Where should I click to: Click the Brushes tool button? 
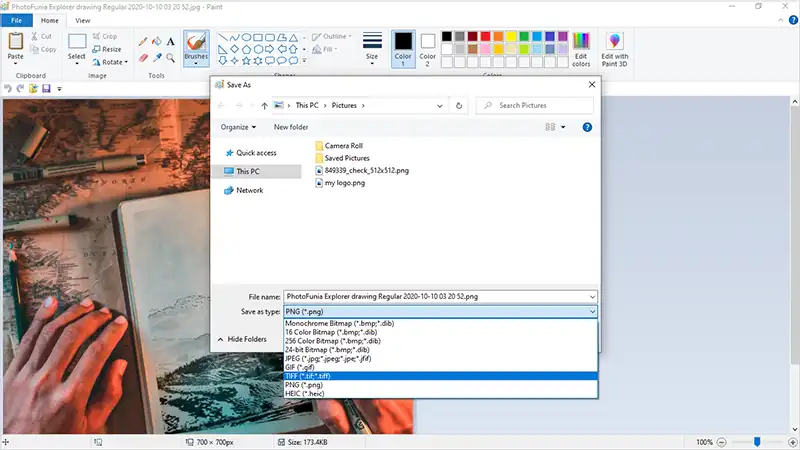tap(196, 48)
